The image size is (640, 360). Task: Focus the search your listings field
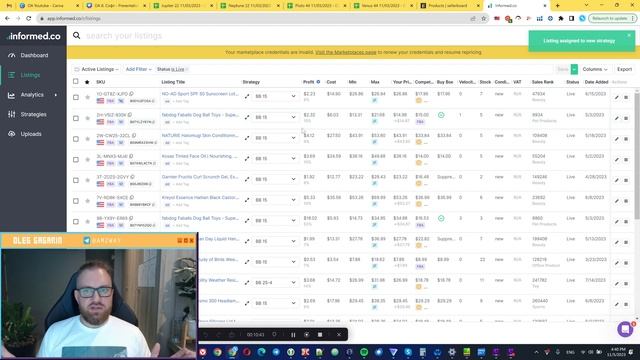click(302, 36)
